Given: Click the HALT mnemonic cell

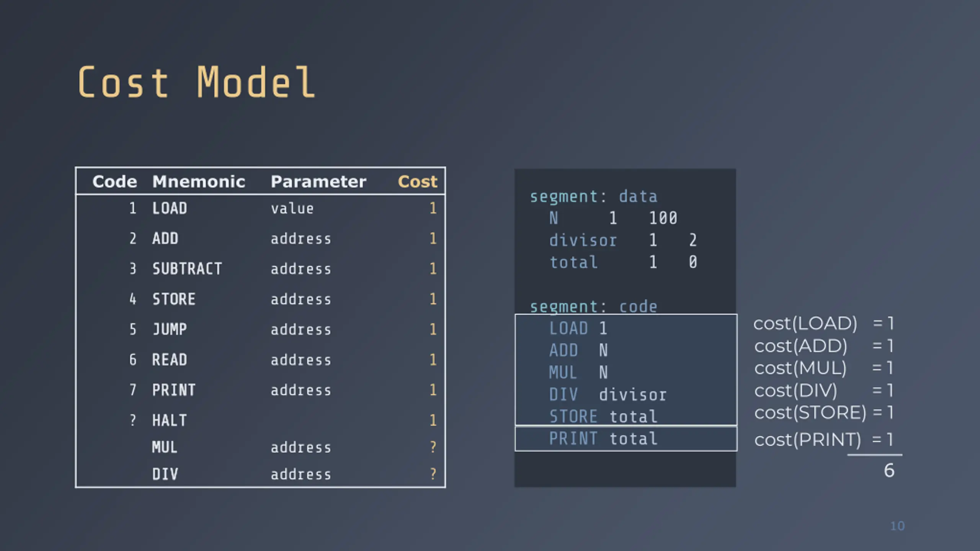Looking at the screenshot, I should [170, 420].
